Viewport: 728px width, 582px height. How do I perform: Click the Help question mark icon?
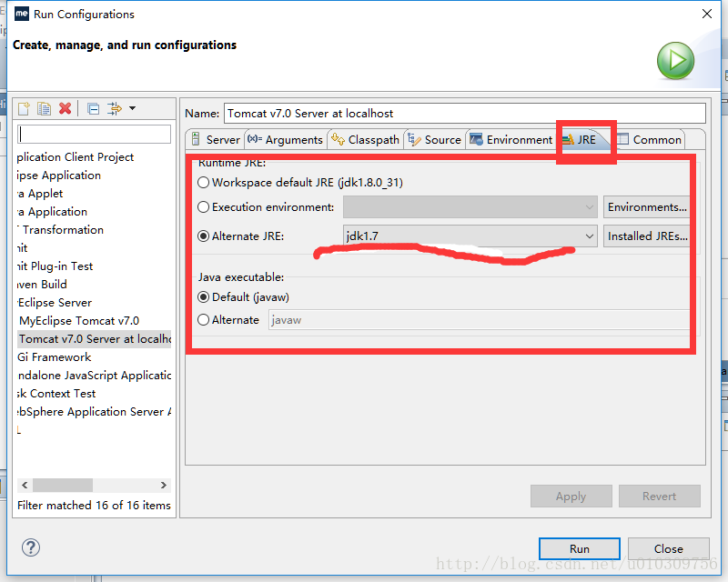(x=31, y=547)
